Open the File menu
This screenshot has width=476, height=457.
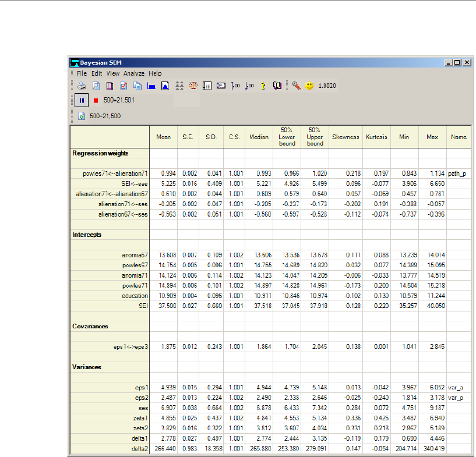(82, 73)
